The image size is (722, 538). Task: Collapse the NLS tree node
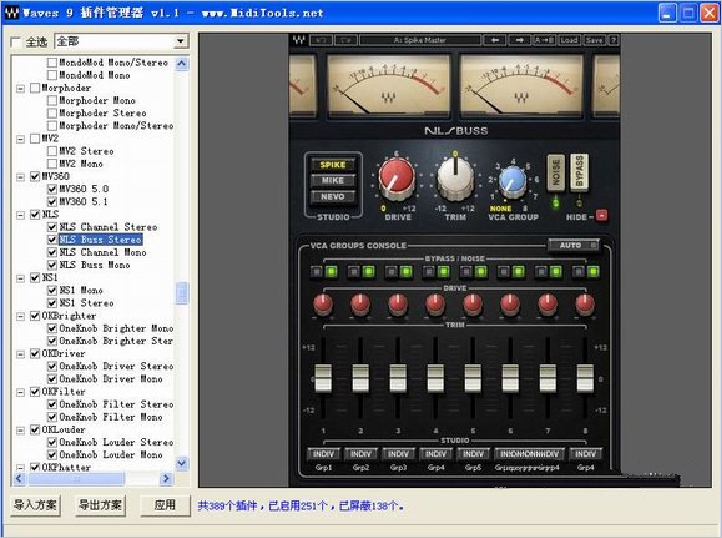tap(20, 215)
